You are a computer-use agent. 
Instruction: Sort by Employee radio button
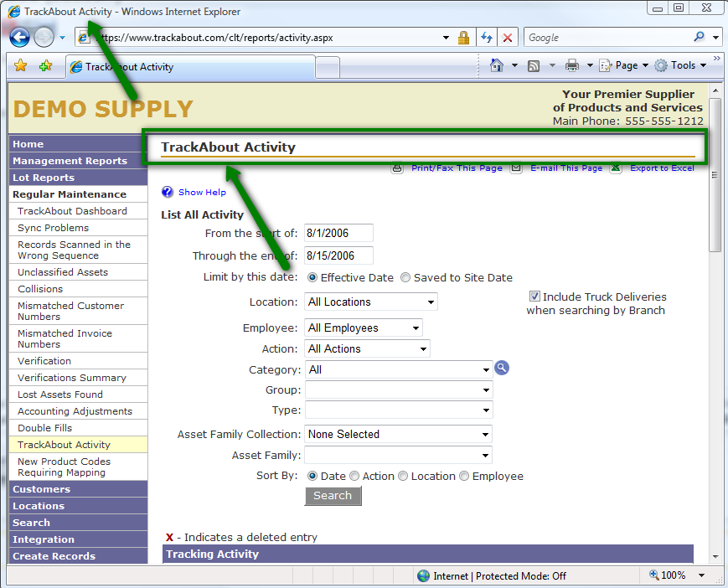(464, 476)
